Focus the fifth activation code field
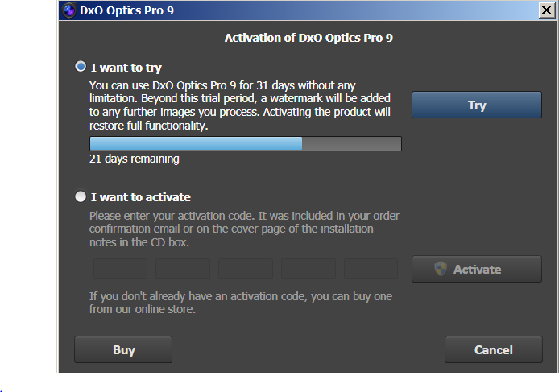The height and width of the screenshot is (392, 559). [x=371, y=269]
